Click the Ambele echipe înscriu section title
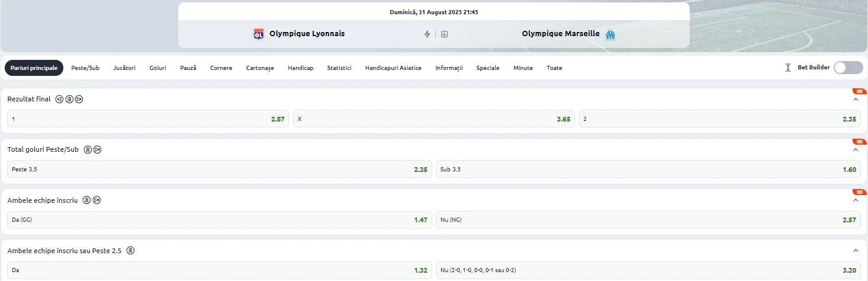The width and height of the screenshot is (868, 281). click(x=43, y=200)
